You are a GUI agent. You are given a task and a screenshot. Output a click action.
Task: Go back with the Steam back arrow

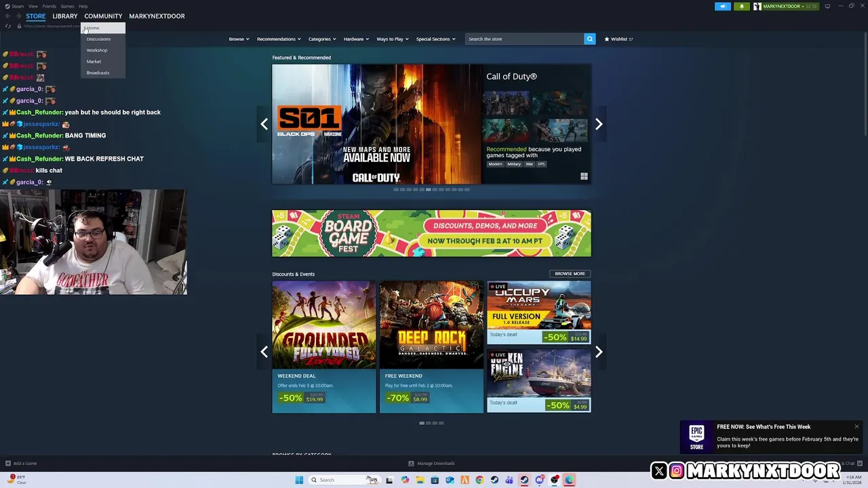pyautogui.click(x=7, y=16)
